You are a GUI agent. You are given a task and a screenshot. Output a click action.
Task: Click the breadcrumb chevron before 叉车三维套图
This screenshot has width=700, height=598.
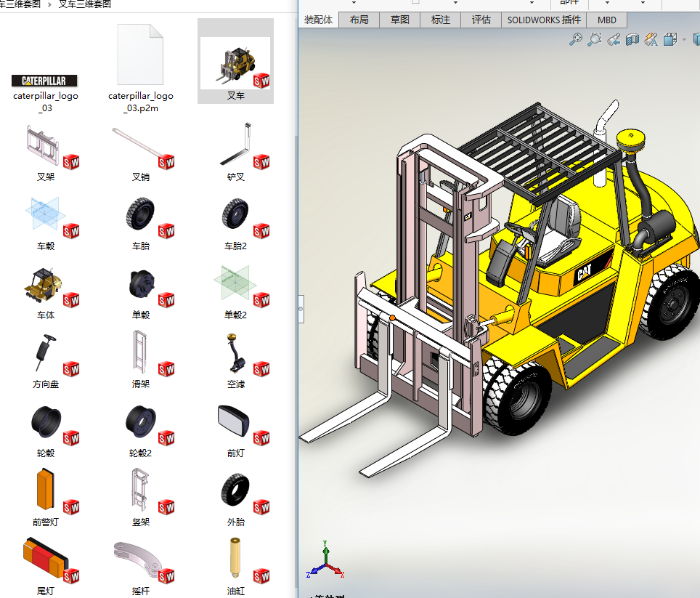[x=50, y=4]
